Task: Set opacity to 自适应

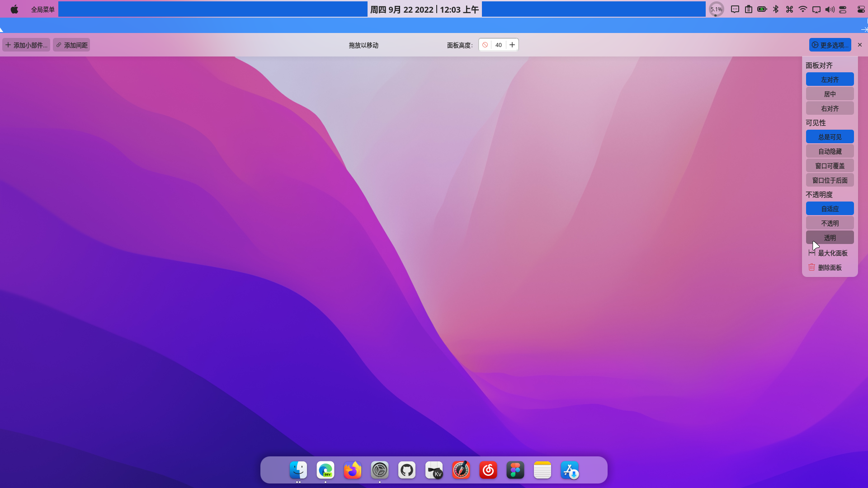Action: tap(830, 208)
